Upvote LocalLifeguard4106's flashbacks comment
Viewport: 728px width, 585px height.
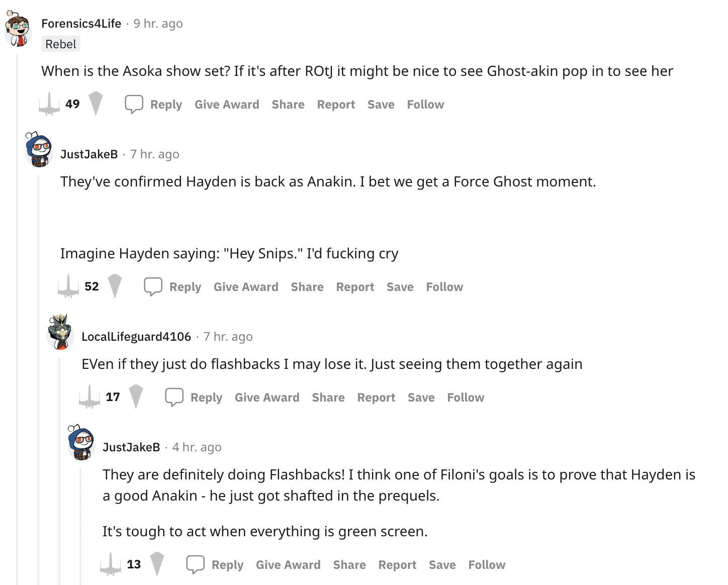89,397
